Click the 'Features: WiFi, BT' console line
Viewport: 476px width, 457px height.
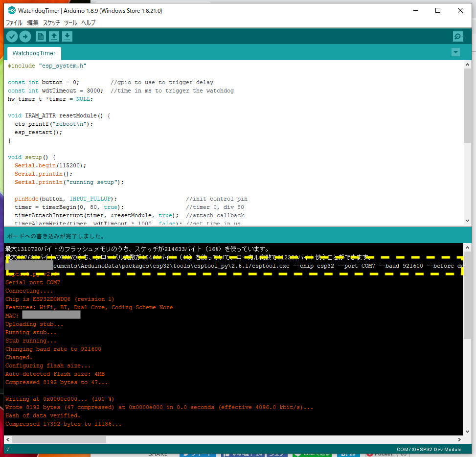tap(89, 308)
